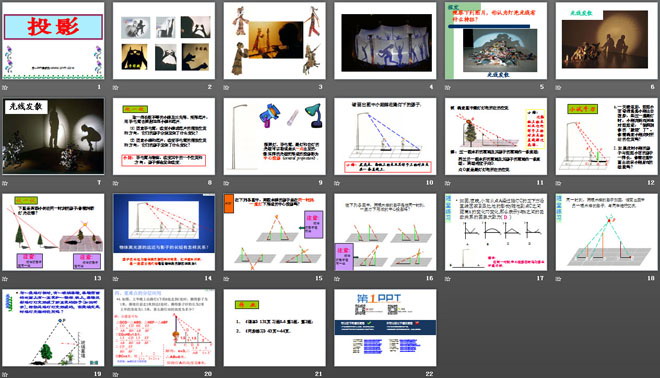This screenshot has height=378, width=660.
Task: Select slide 21 homework slide
Action: click(274, 327)
